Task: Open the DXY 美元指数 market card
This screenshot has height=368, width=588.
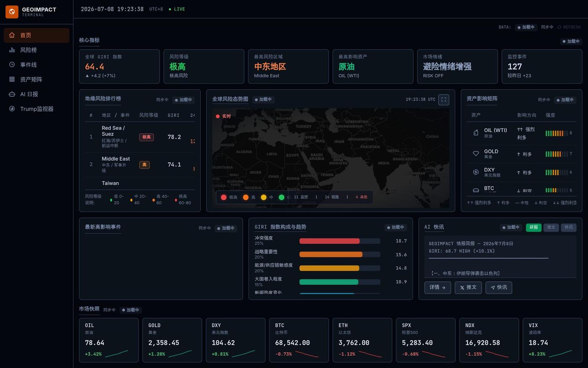Action: pos(236,340)
